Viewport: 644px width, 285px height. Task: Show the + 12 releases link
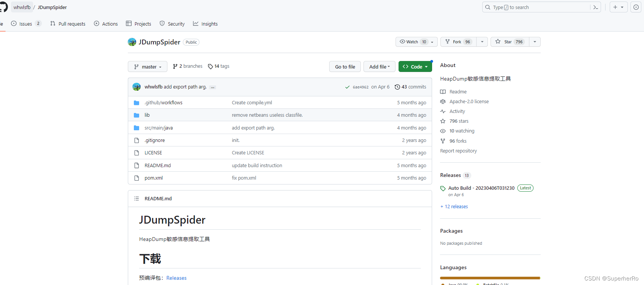click(x=454, y=206)
